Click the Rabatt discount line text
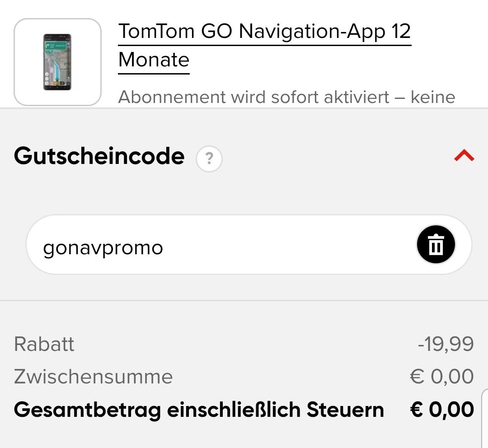 pyautogui.click(x=44, y=344)
